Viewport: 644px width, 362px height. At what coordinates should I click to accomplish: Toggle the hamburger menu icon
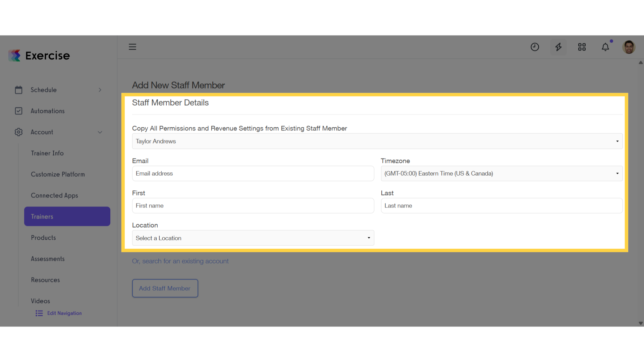tap(132, 47)
